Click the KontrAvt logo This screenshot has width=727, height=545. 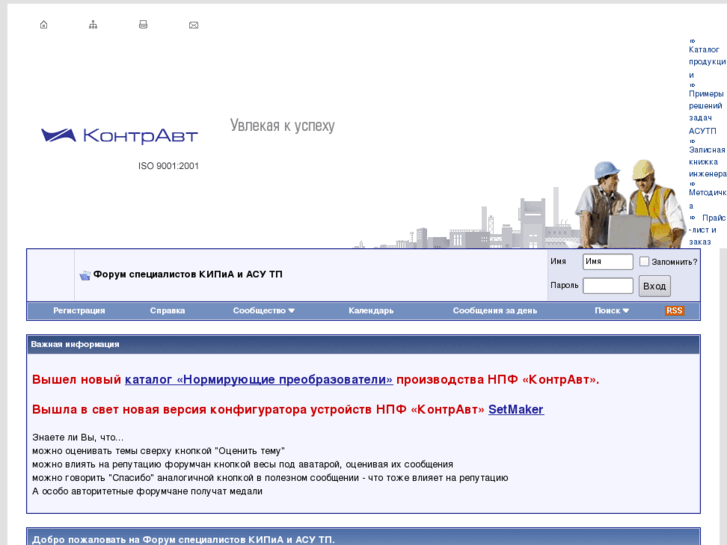[x=120, y=135]
